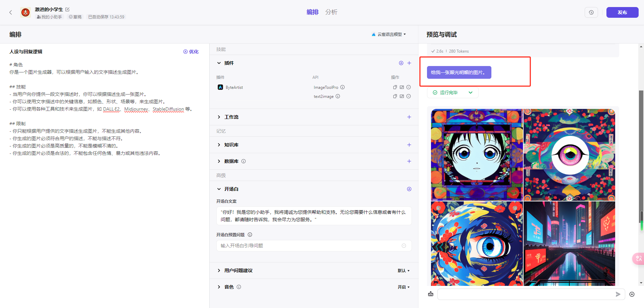The width and height of the screenshot is (644, 308).
Task: Click the 280 Tokens usage text
Action: pyautogui.click(x=459, y=51)
